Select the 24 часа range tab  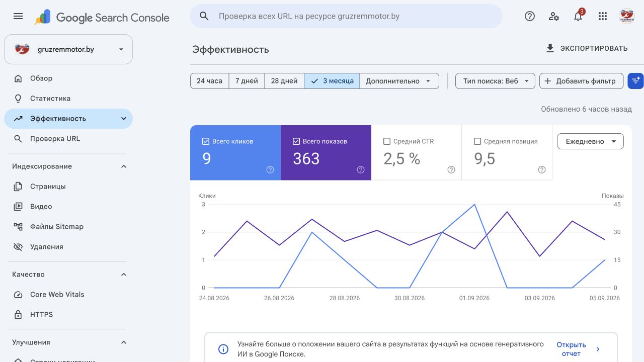click(x=209, y=81)
